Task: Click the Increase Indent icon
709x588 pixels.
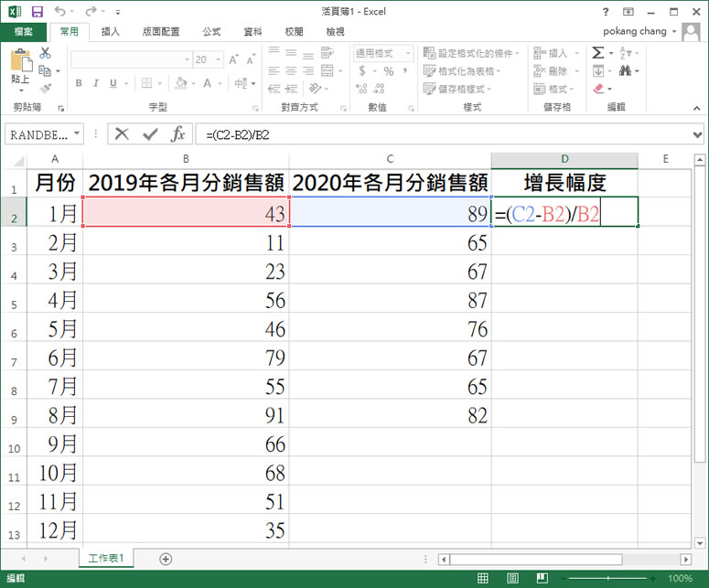Action: click(291, 89)
